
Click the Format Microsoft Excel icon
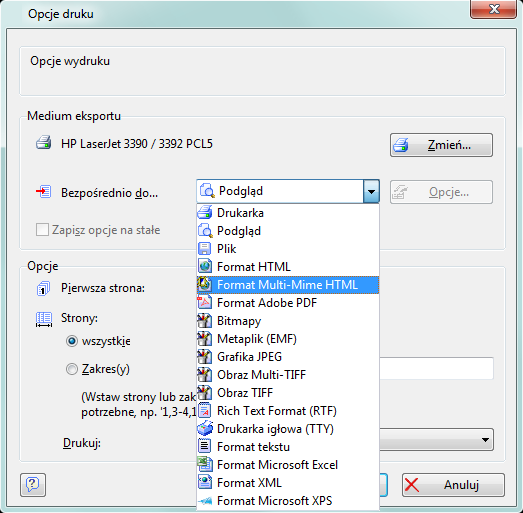click(205, 465)
